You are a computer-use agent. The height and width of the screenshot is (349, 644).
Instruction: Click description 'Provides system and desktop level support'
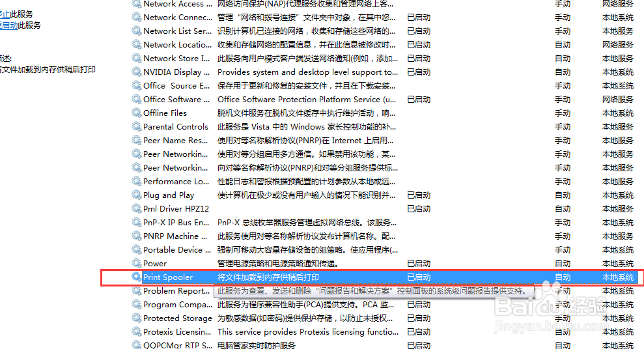[307, 72]
